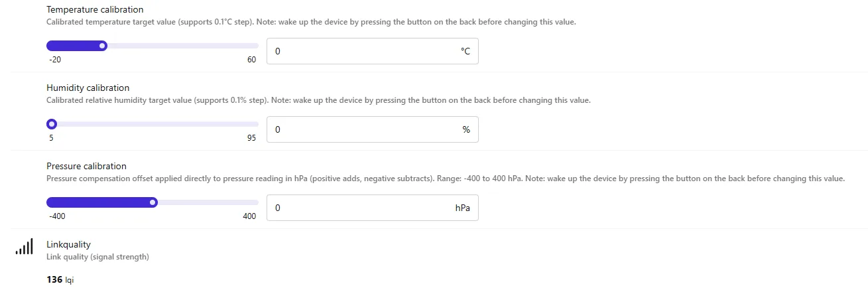
Task: Focus the Temperature calibration °C input field
Action: (x=372, y=51)
